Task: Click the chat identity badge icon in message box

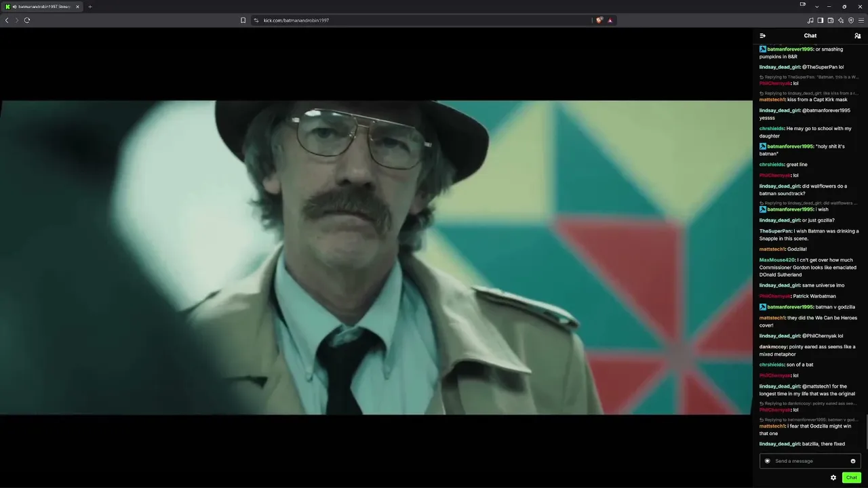Action: pos(768,461)
